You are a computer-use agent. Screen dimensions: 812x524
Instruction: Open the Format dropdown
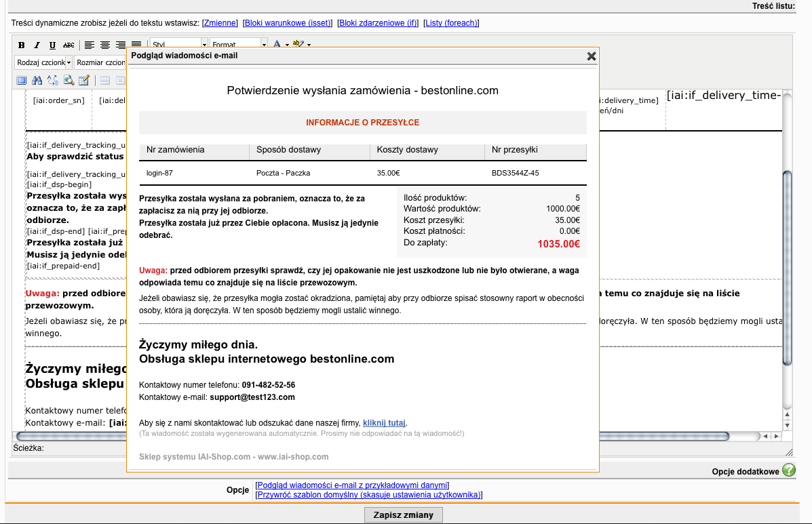[x=239, y=45]
